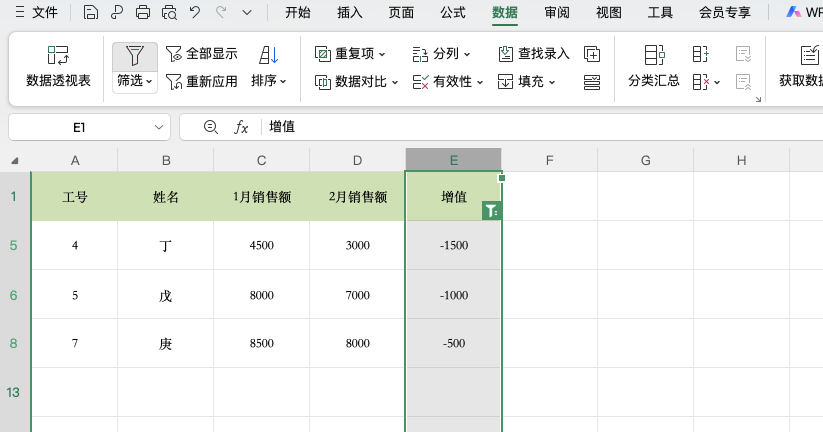This screenshot has width=823, height=432.
Task: Click the stacked-bars icon beside 填充
Action: click(592, 82)
